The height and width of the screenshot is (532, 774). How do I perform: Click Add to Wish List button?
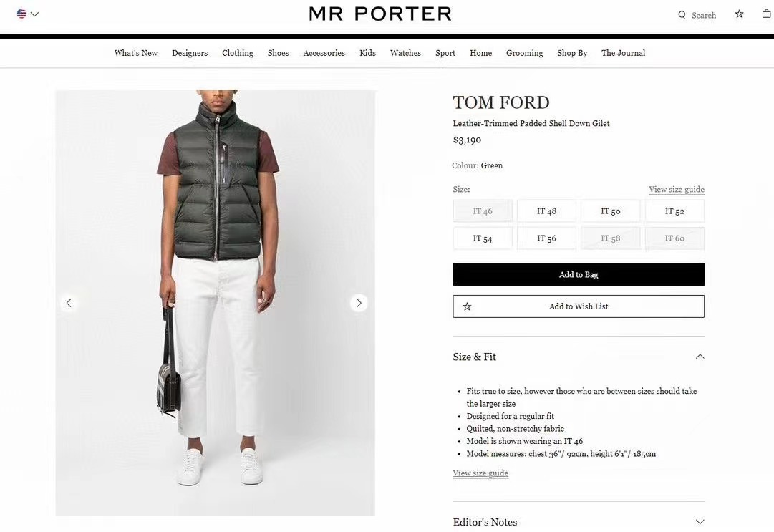coord(579,306)
